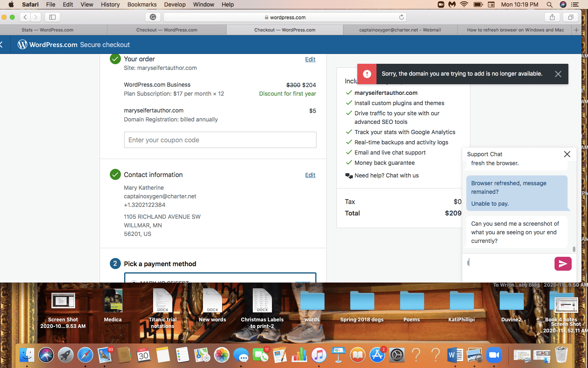
Task: Click the battery status icon
Action: 478,4
